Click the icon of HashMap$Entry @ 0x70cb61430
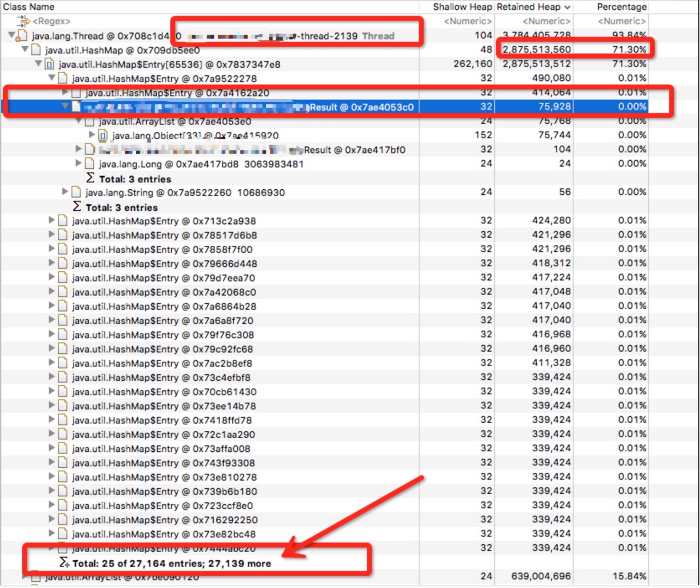This screenshot has height=588, width=700. click(63, 392)
